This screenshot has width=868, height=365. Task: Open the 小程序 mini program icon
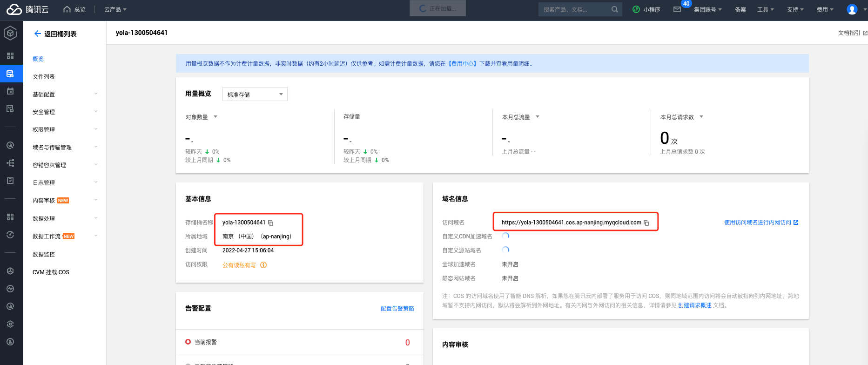pyautogui.click(x=636, y=9)
